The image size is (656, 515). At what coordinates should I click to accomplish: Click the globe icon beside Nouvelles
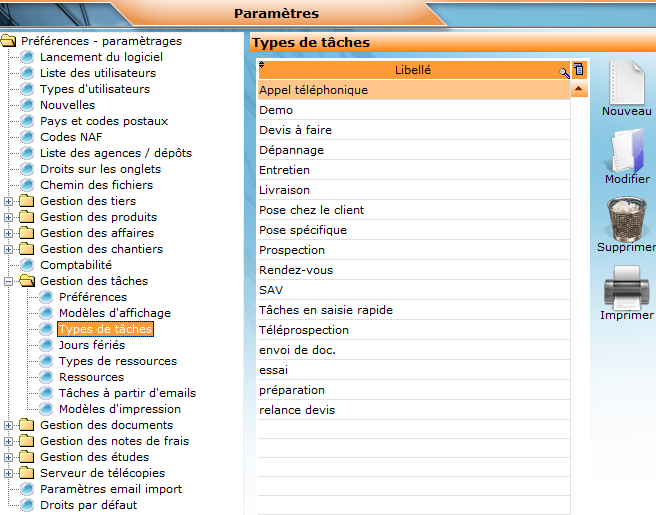pos(27,105)
